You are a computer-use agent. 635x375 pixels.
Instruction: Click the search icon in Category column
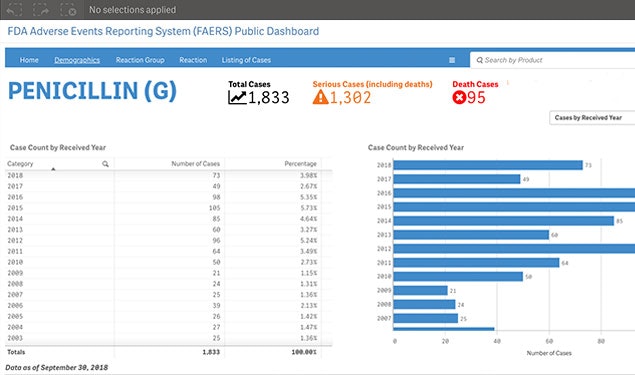click(x=105, y=164)
